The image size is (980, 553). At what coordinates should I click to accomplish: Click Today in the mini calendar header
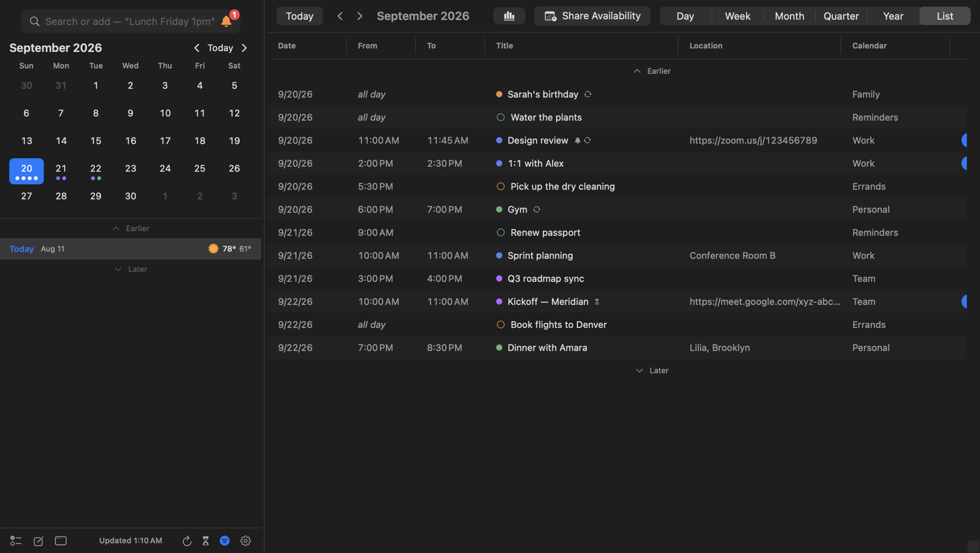click(220, 48)
